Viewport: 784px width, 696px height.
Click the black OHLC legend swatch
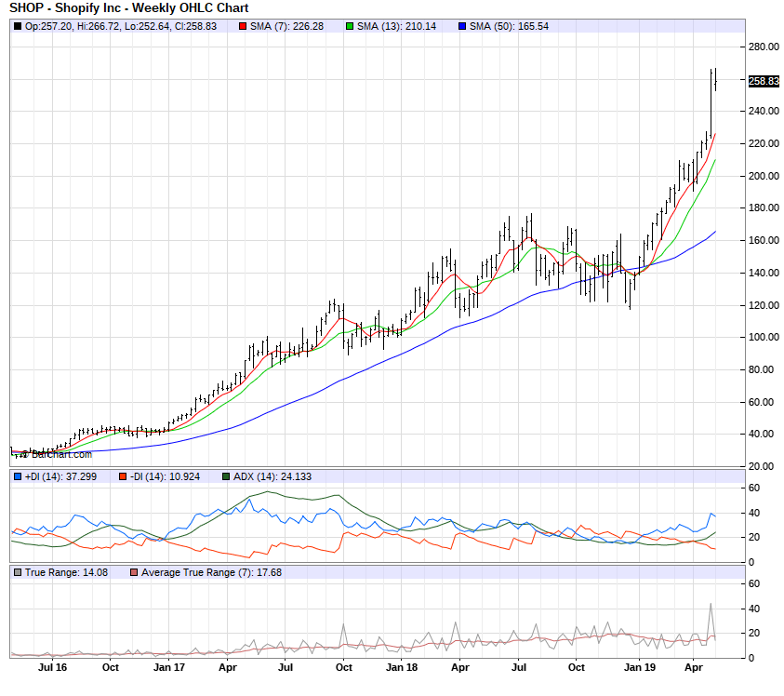click(18, 27)
